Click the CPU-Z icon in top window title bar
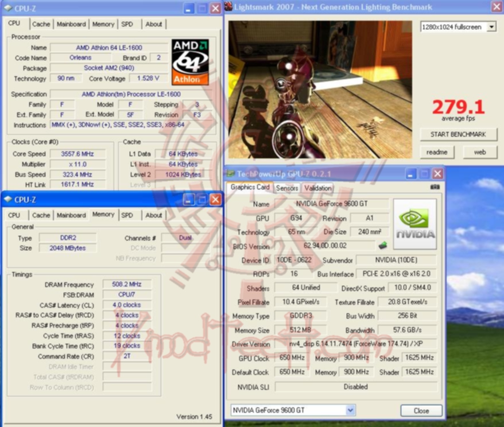504x427 pixels. click(7, 8)
